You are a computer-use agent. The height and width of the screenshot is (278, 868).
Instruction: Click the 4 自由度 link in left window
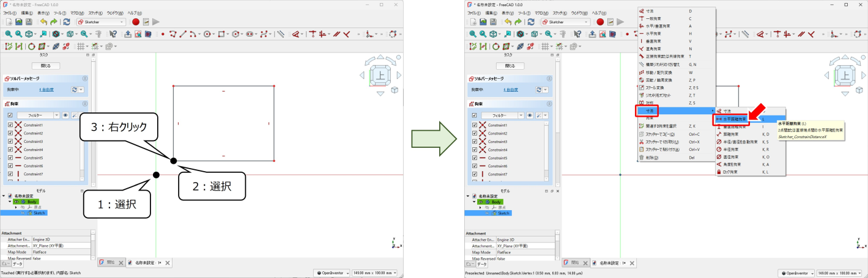(46, 89)
